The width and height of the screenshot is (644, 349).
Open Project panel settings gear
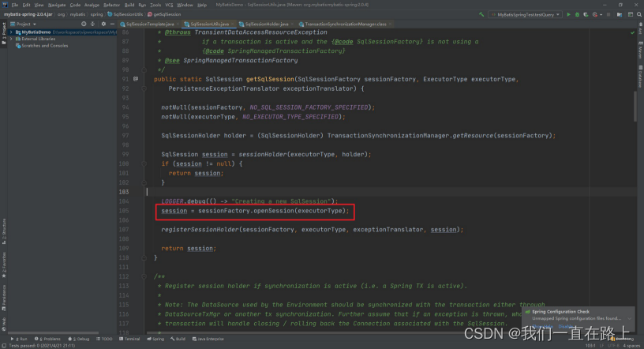(103, 24)
